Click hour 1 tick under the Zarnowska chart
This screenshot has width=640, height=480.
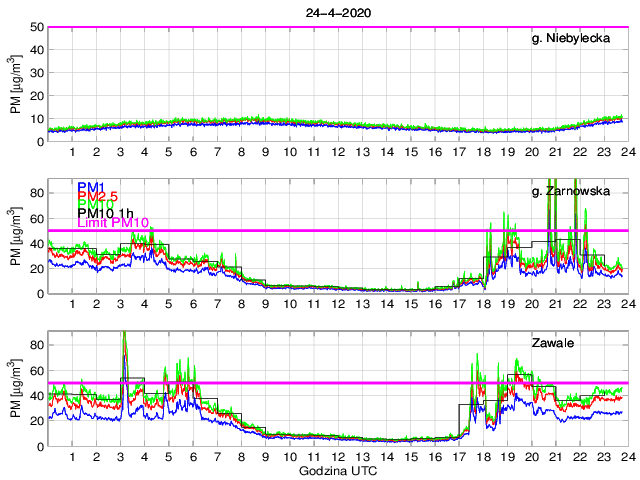pyautogui.click(x=72, y=304)
